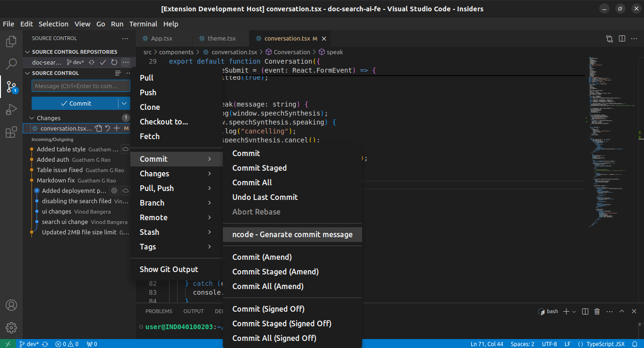Screen dimensions: 644x348
Task: Click the ports forwarded status bar item
Action: (92, 344)
